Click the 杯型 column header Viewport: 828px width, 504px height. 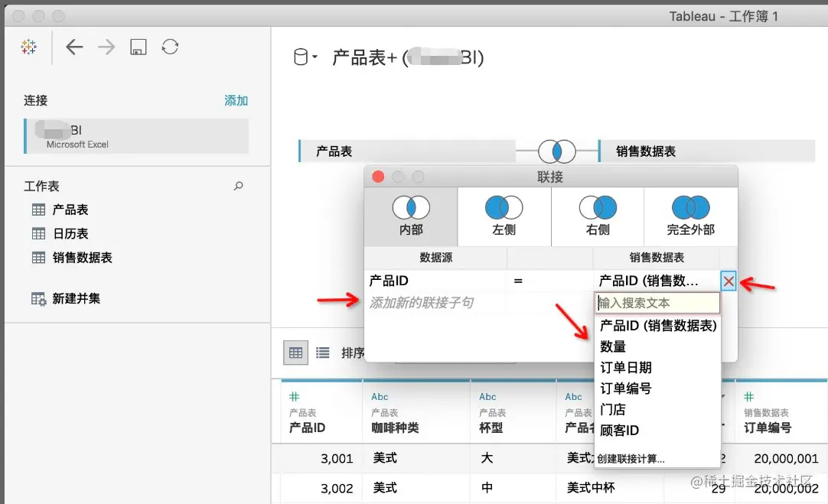coord(491,428)
